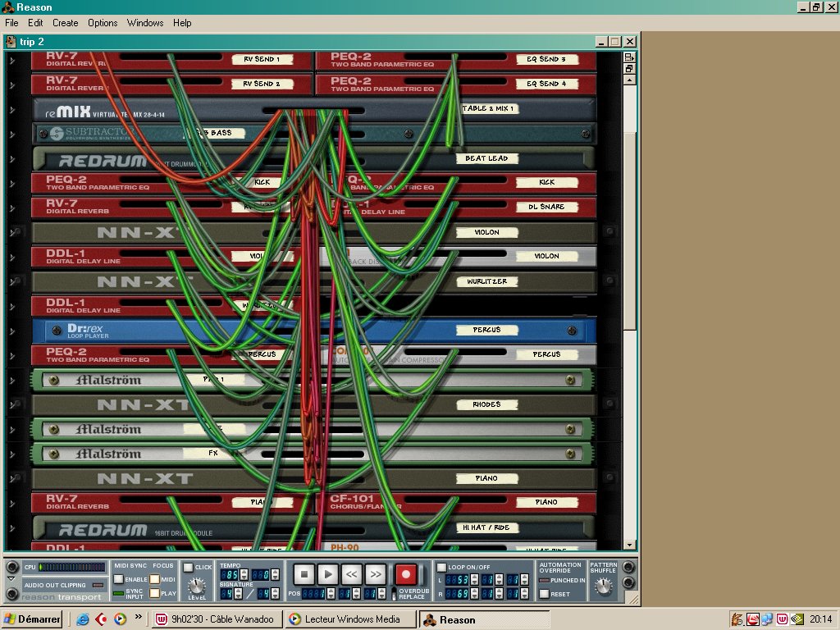Enable the metronome Click checkbox
The height and width of the screenshot is (630, 840).
tap(189, 567)
